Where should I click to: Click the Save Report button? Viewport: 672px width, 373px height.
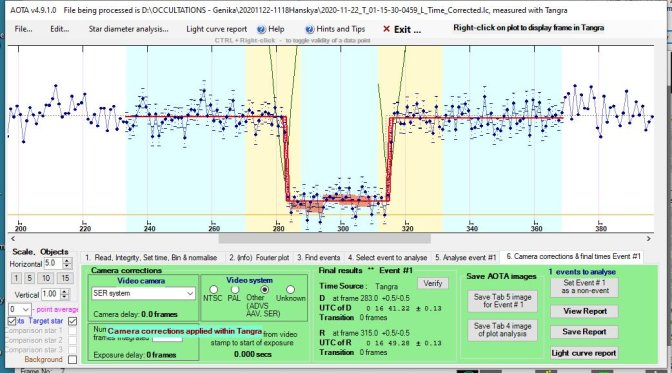(x=585, y=332)
